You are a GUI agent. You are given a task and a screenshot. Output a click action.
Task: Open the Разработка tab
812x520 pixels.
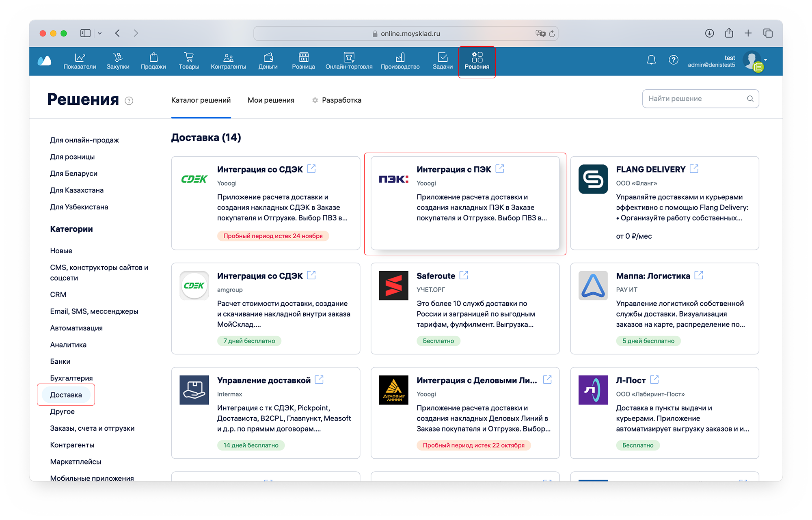pyautogui.click(x=341, y=100)
